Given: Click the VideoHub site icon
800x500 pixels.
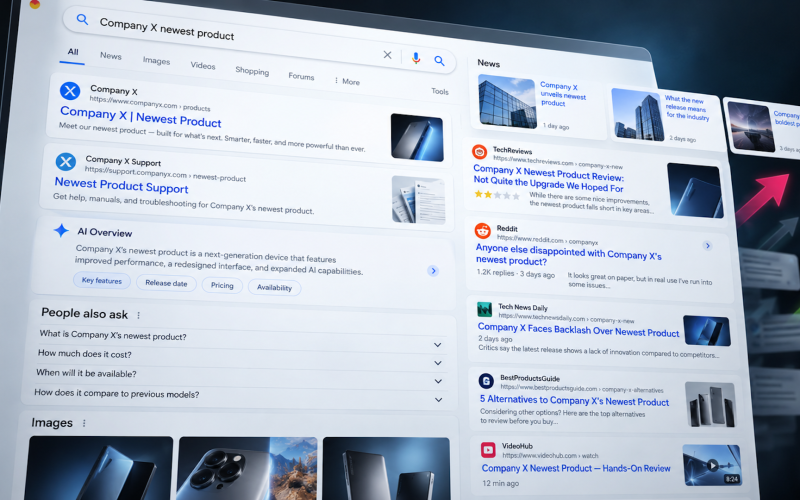Looking at the screenshot, I should (488, 449).
